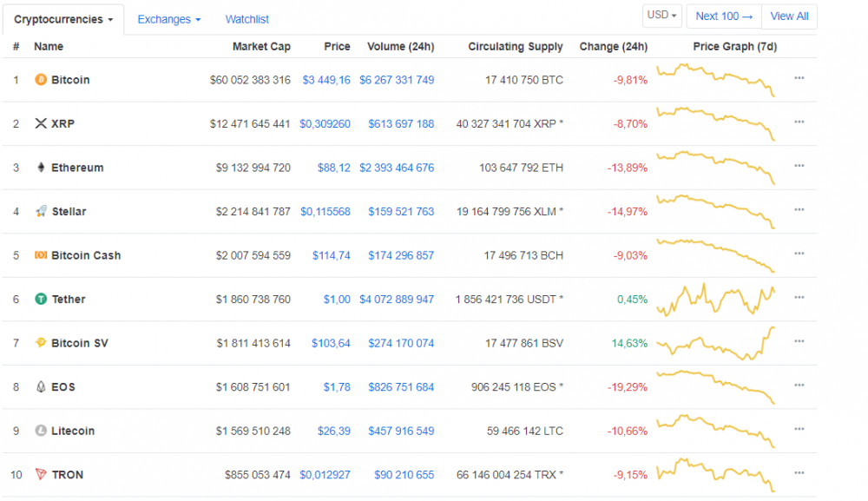Click the View All button
The image size is (868, 501).
789,16
